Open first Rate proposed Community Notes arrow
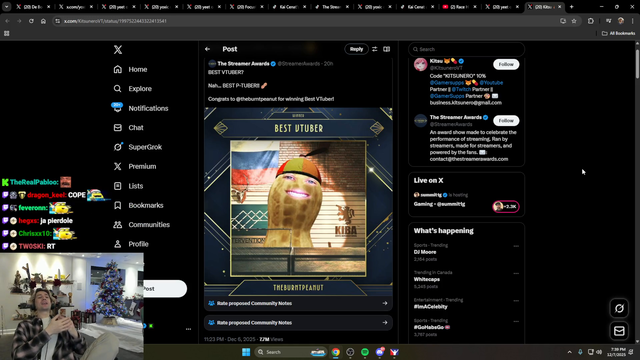This screenshot has height=360, width=640. (x=385, y=303)
